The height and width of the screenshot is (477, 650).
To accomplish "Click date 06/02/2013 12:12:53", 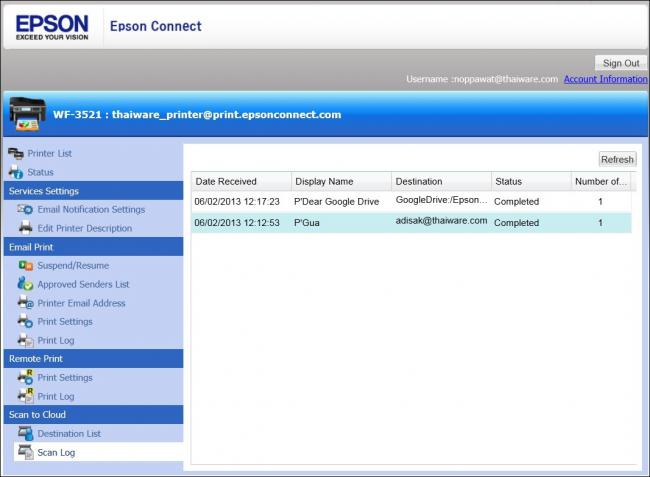I will pos(237,223).
